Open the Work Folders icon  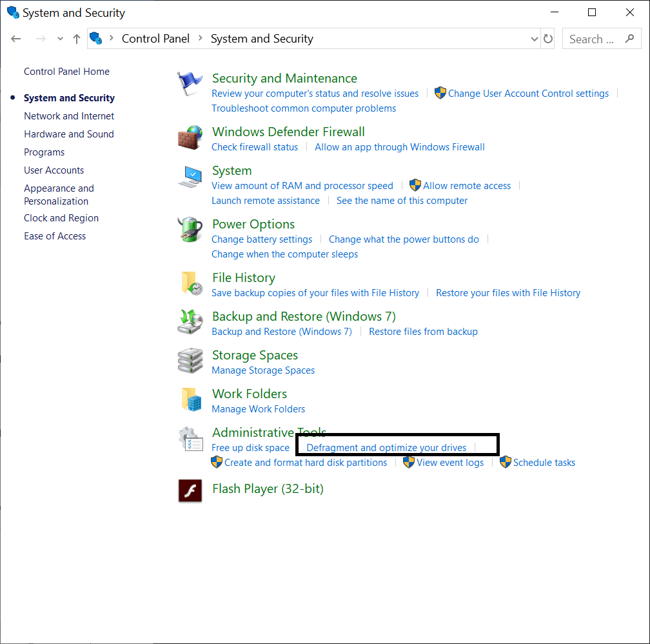[x=190, y=399]
